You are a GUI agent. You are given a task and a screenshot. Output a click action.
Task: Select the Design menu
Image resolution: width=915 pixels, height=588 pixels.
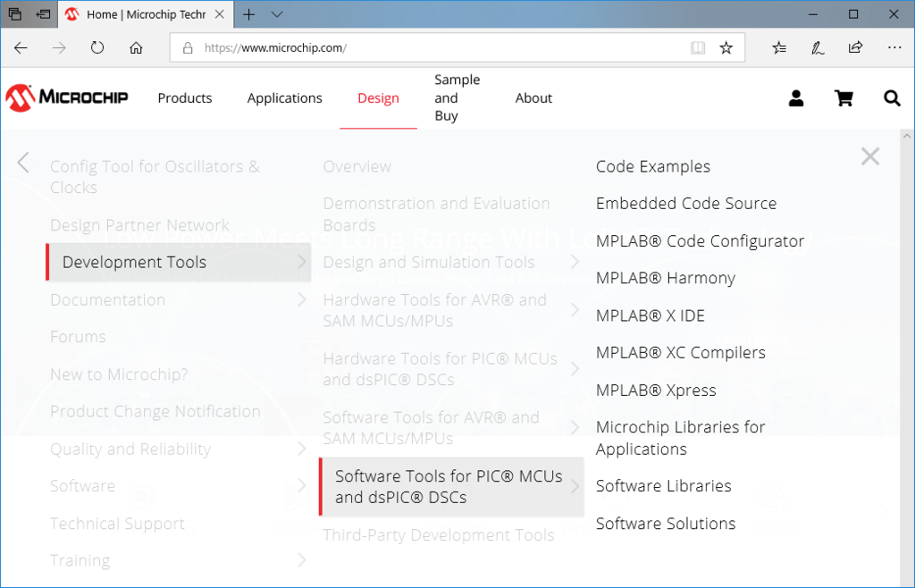(x=379, y=98)
